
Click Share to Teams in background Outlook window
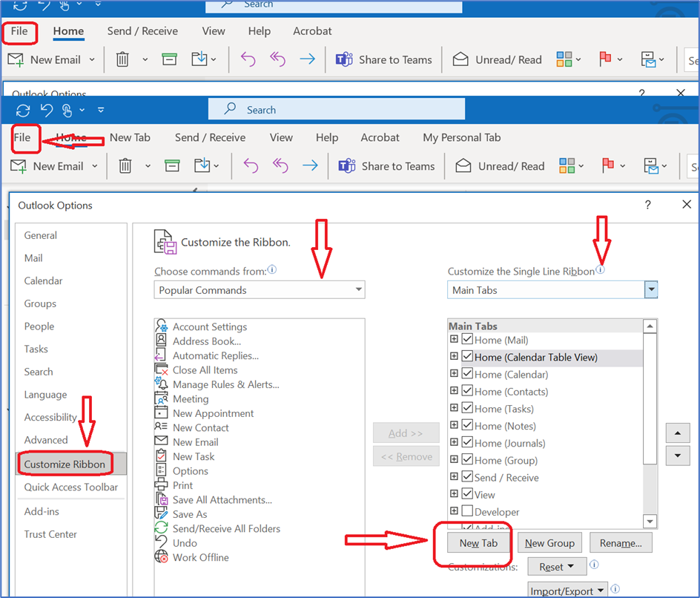pyautogui.click(x=384, y=59)
